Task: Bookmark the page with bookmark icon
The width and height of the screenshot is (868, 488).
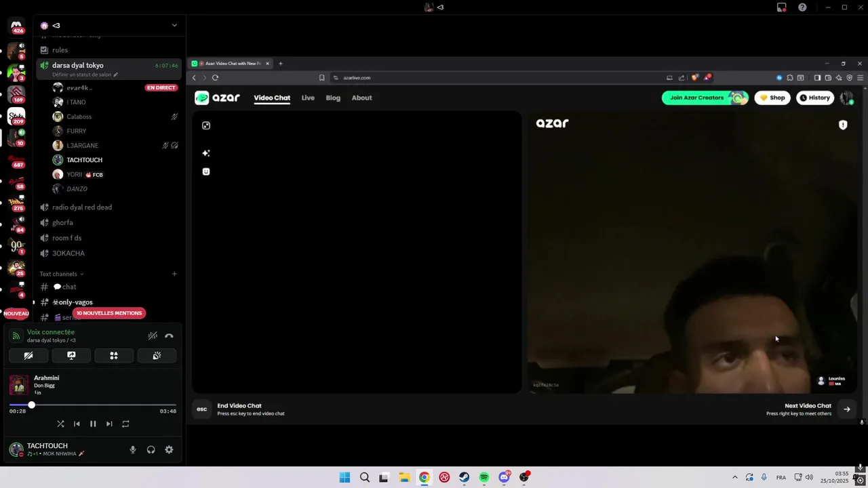Action: 321,78
